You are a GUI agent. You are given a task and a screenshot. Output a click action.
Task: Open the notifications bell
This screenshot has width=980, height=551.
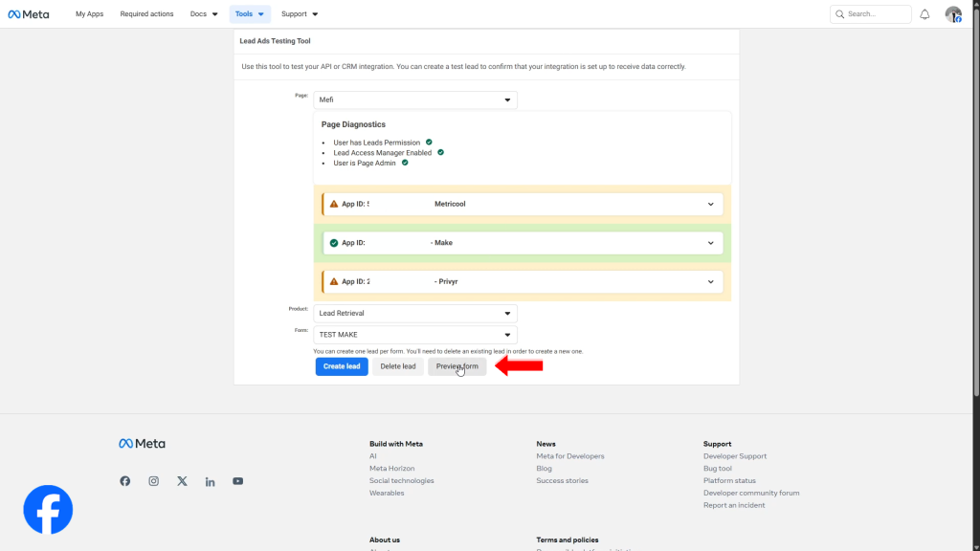(x=924, y=13)
